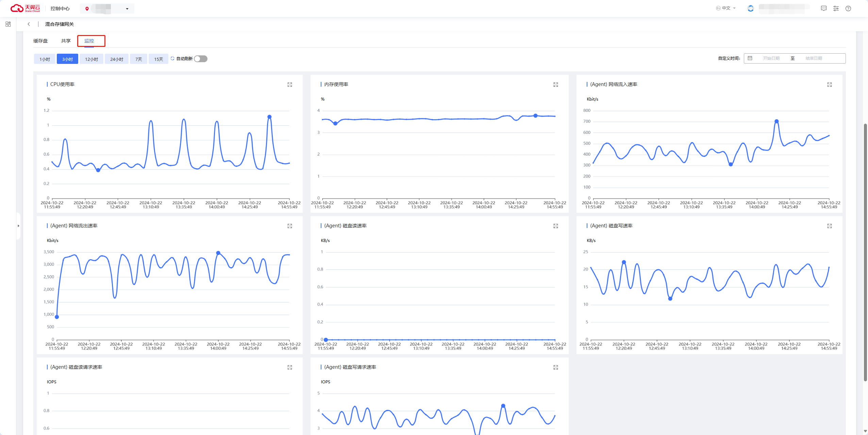Screen dimensions: 868x435
Task: Switch to the 共享 tab
Action: [x=66, y=41]
